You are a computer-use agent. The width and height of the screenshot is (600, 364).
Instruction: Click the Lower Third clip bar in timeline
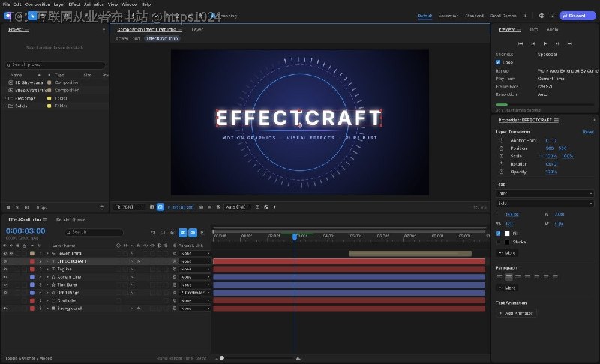pos(409,254)
